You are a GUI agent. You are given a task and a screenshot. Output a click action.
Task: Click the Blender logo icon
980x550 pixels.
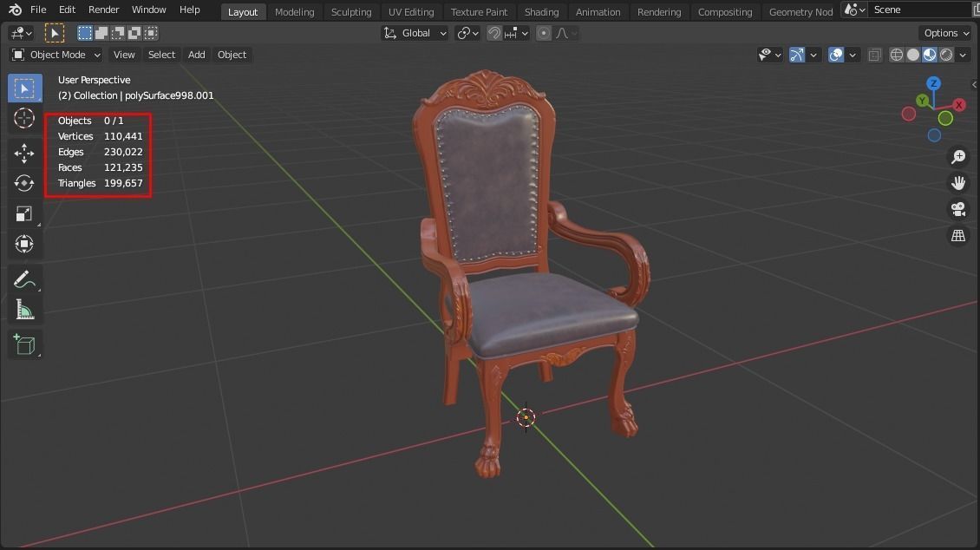click(15, 10)
